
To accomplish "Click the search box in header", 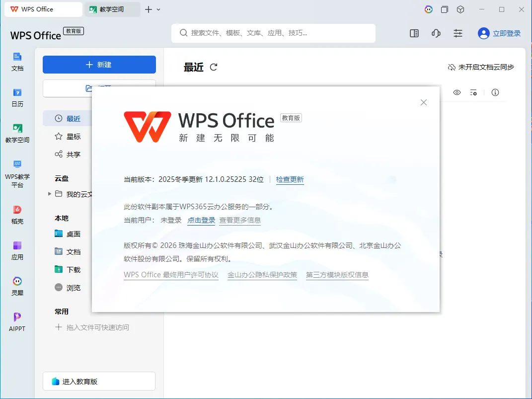I will tap(274, 33).
